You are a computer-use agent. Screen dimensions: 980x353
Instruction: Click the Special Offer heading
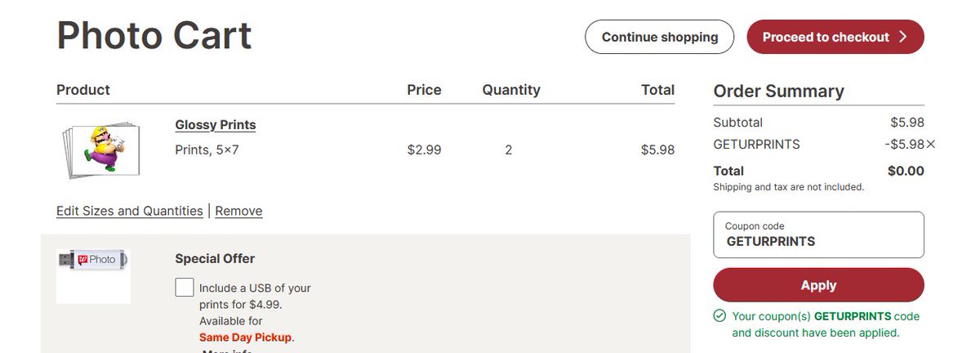pos(215,258)
